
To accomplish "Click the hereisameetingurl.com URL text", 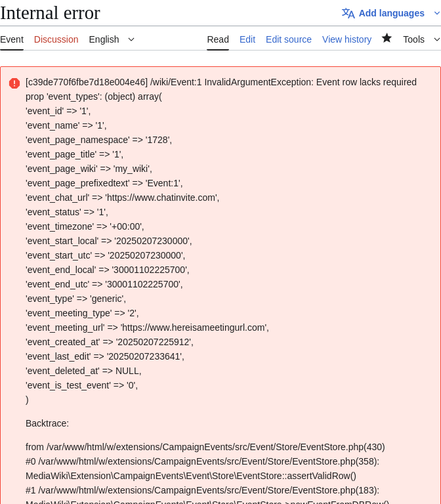I will (x=194, y=327).
